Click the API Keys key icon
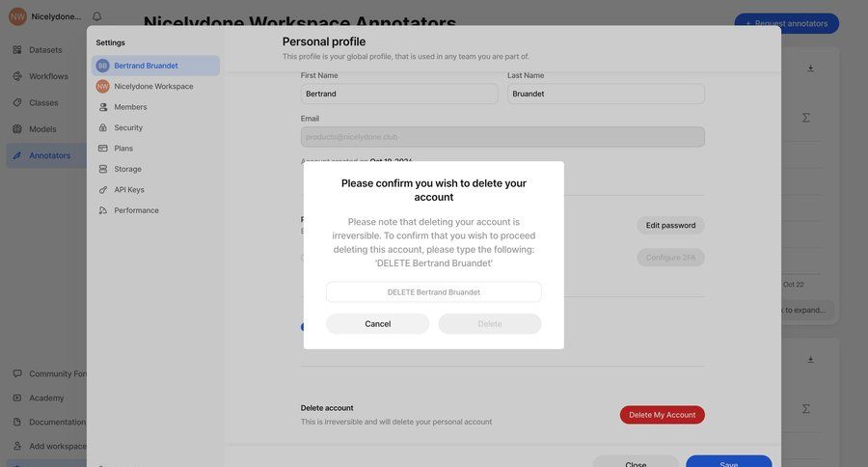The height and width of the screenshot is (467, 868). coord(103,189)
